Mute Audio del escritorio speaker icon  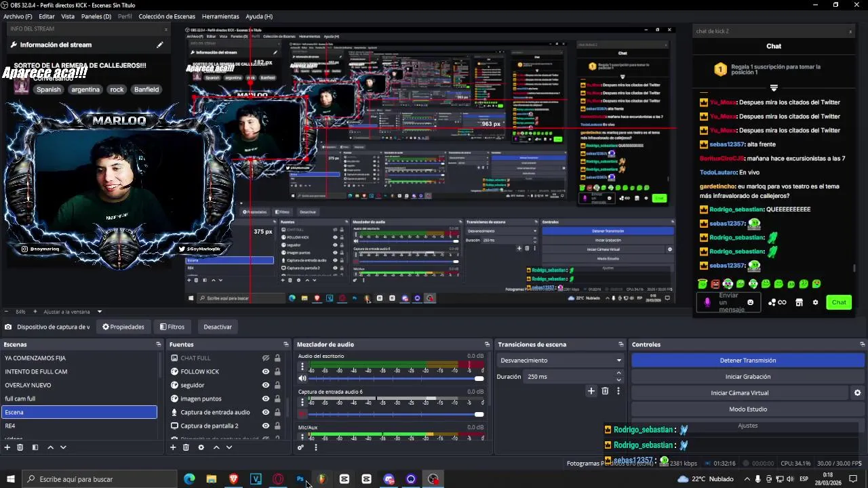(302, 378)
